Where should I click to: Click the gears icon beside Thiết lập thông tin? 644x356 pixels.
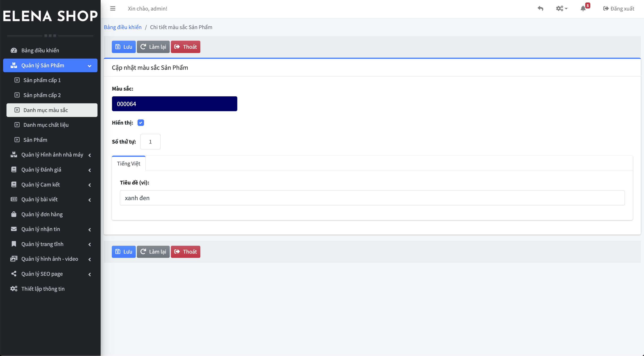14,289
